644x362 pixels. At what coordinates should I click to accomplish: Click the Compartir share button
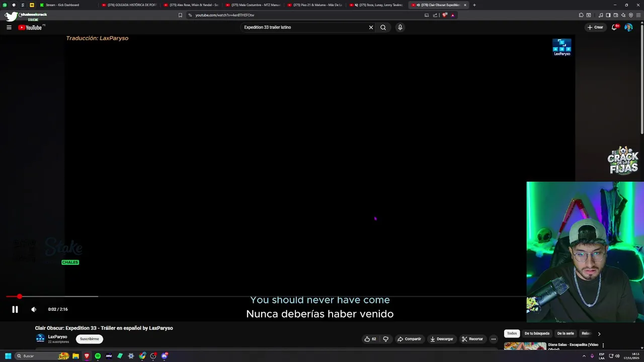tap(410, 339)
